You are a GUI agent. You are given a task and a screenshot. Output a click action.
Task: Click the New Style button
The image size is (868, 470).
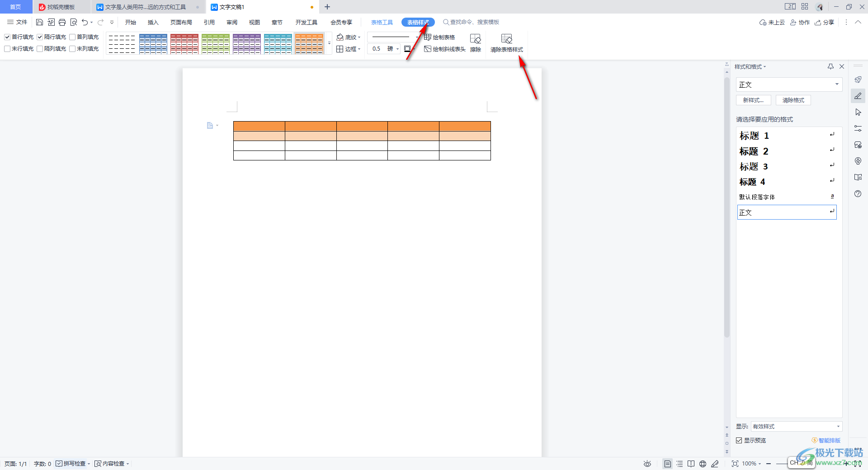[754, 100]
